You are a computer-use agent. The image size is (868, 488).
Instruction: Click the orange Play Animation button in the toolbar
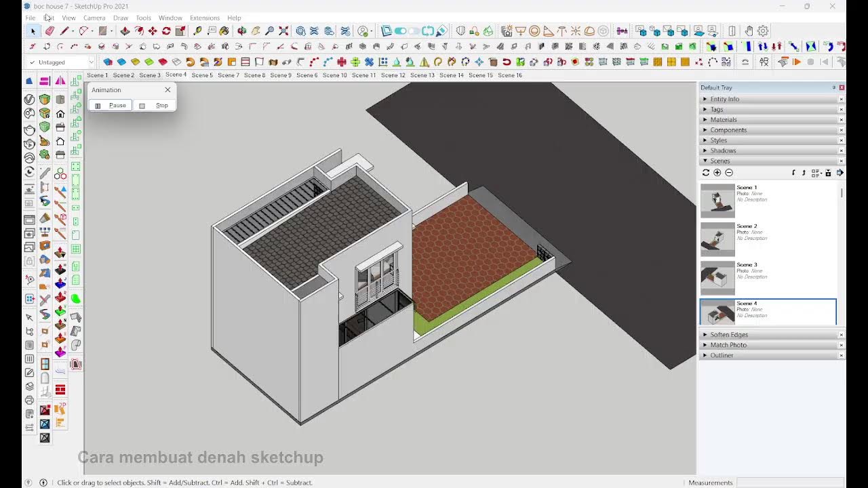[x=797, y=62]
